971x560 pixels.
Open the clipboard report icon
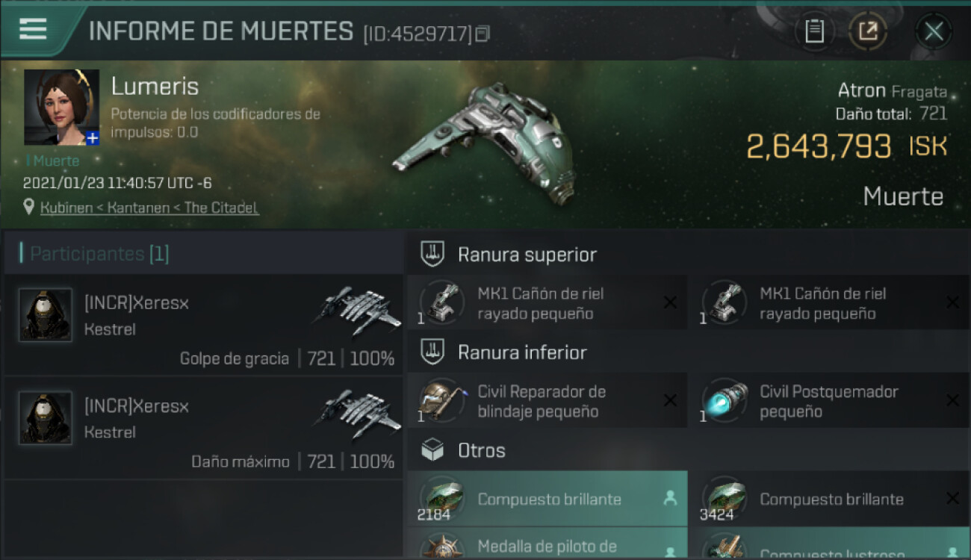[814, 31]
